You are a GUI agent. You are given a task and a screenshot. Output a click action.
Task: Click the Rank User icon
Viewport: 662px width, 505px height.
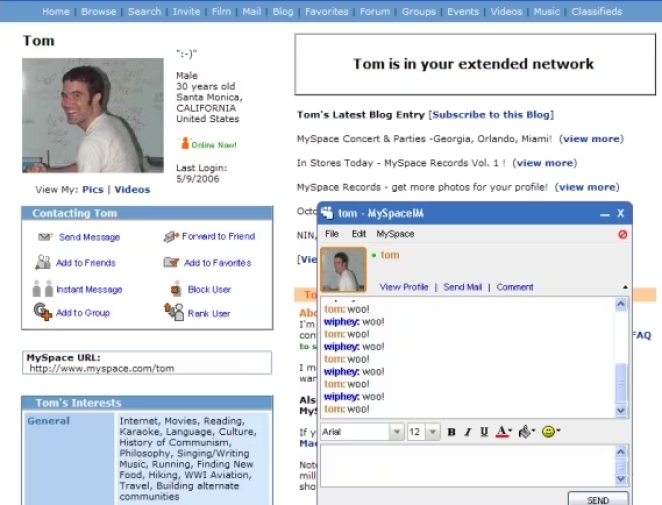click(174, 312)
